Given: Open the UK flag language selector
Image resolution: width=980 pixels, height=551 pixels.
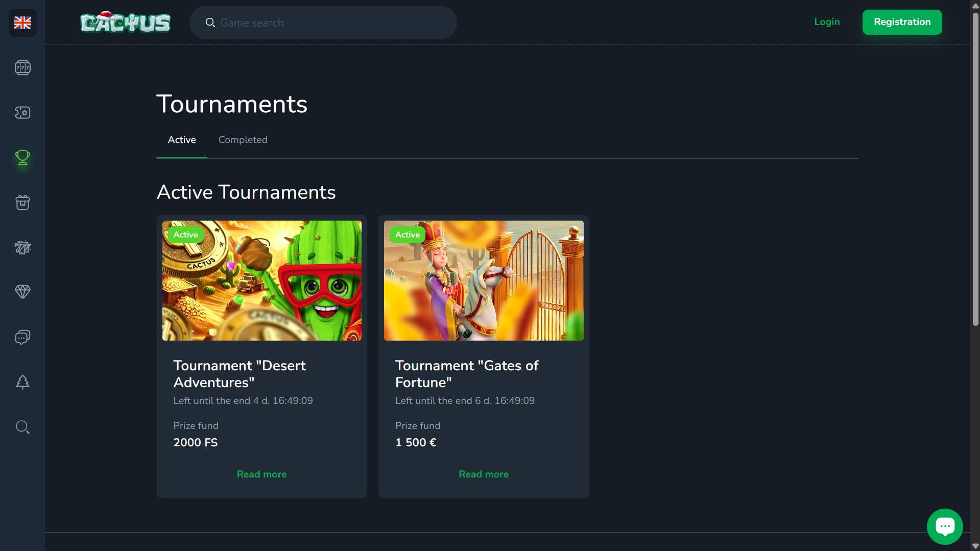Looking at the screenshot, I should click(x=22, y=22).
